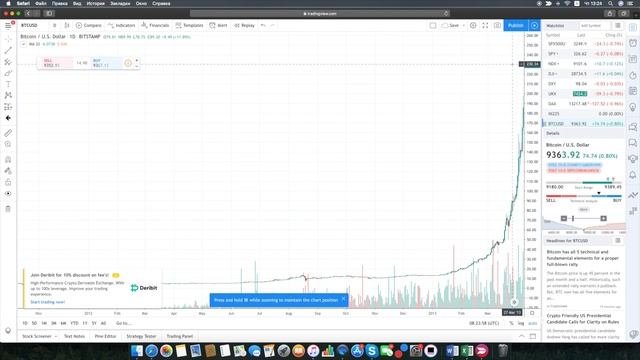This screenshot has width=640, height=360.
Task: Open the alerts clock icon in right sidebar
Action: point(633,43)
